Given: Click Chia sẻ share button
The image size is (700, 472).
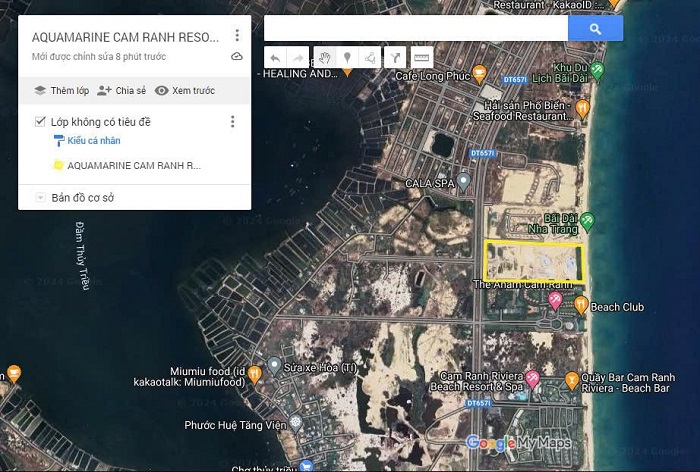Looking at the screenshot, I should pos(121,91).
